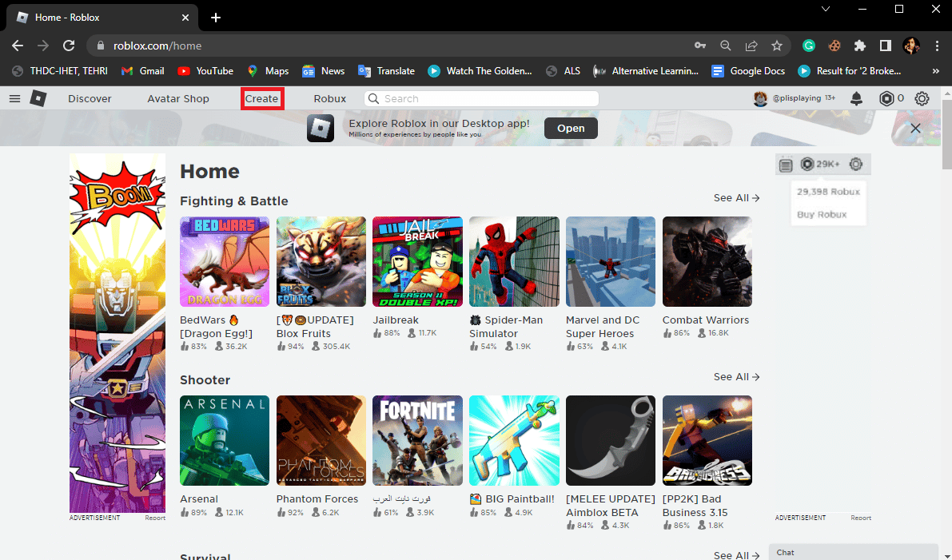Expand the Chat panel at bottom right
The image size is (952, 560).
click(851, 552)
